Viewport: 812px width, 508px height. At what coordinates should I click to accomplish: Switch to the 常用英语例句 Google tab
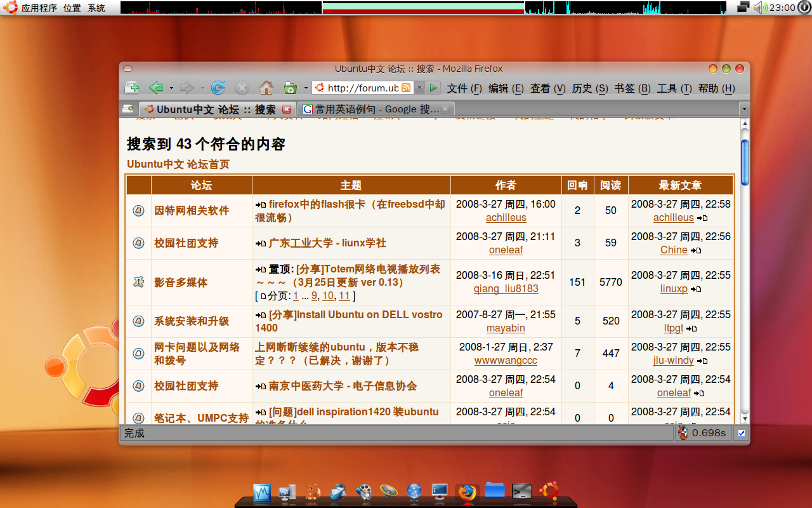pyautogui.click(x=377, y=109)
